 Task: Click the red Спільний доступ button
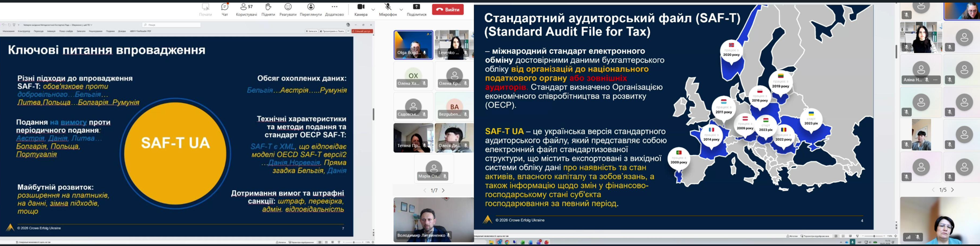(x=363, y=31)
